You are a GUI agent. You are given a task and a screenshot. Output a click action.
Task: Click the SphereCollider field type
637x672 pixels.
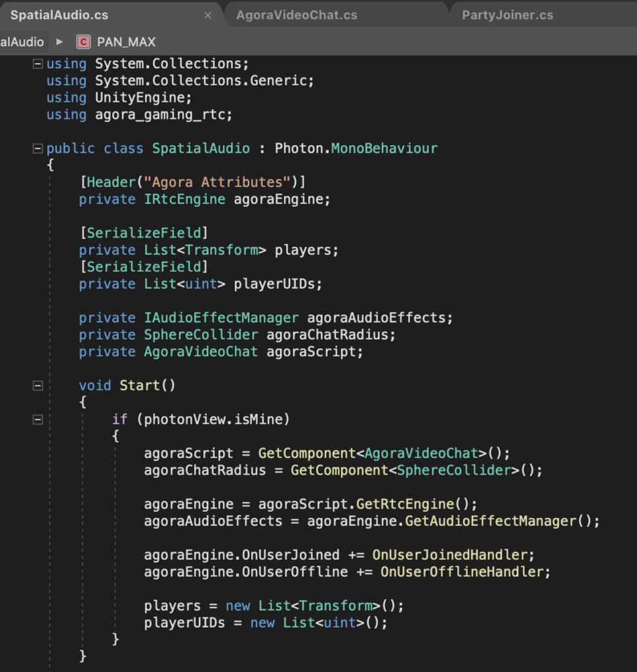(201, 335)
